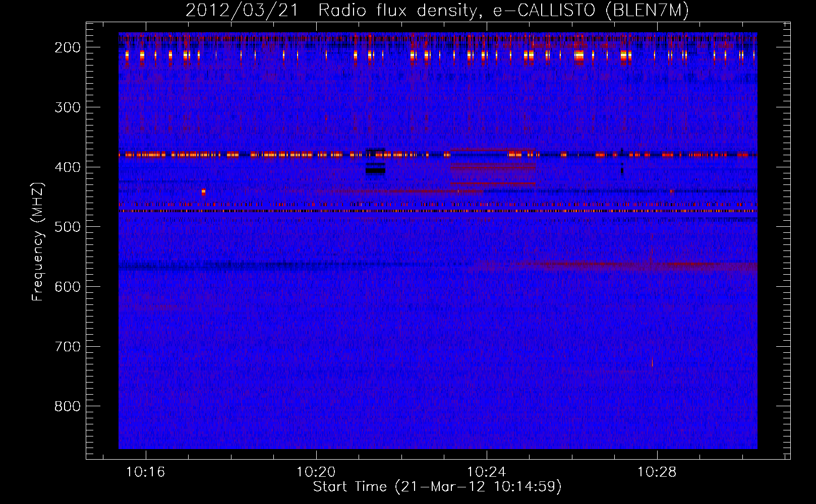Select the 700 frequency tick label
The height and width of the screenshot is (504, 816).
(67, 347)
